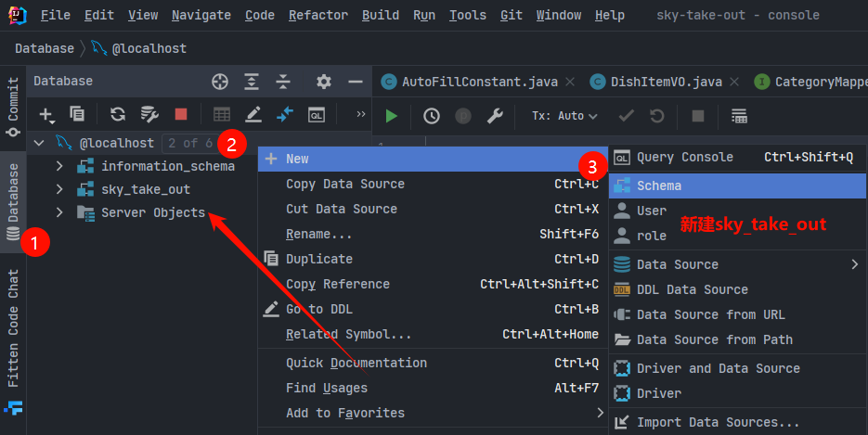Viewport: 868px width, 435px height.
Task: Select DDL Data Source entry
Action: 737,289
